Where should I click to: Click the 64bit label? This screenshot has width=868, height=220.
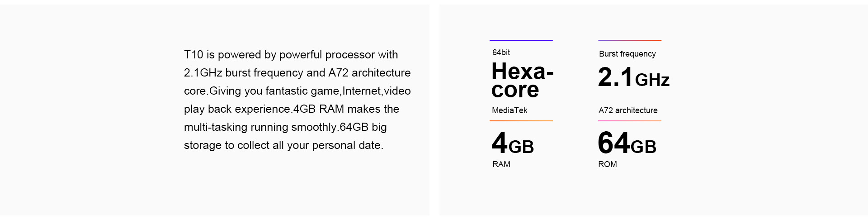coord(501,53)
